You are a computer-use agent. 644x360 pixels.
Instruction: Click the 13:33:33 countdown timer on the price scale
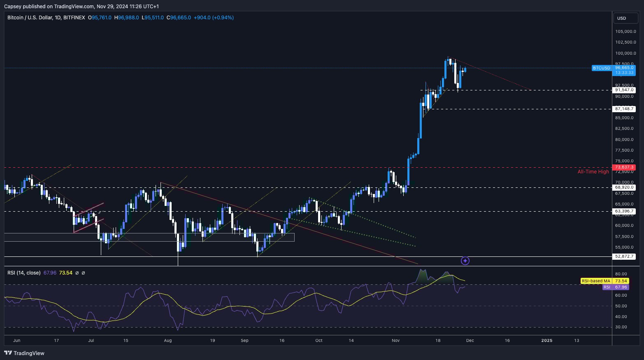click(624, 72)
